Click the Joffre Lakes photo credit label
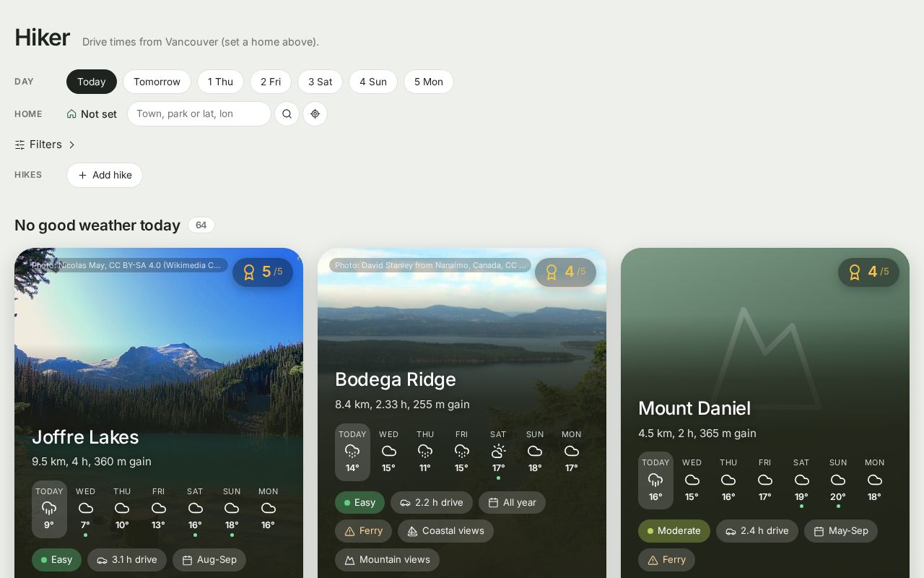924x578 pixels. click(x=126, y=265)
